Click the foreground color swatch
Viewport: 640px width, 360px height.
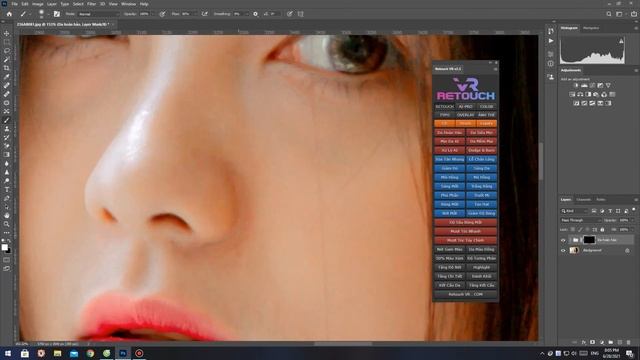pos(4,247)
